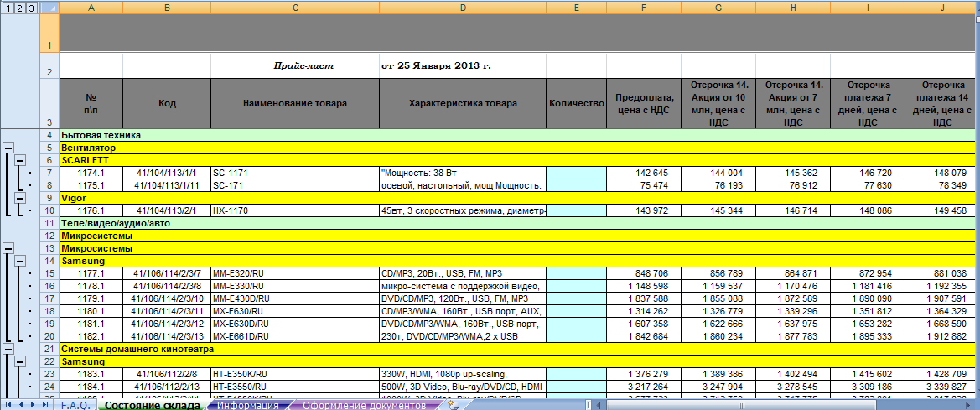Click quantity input cell for MM-E320/RU

576,273
